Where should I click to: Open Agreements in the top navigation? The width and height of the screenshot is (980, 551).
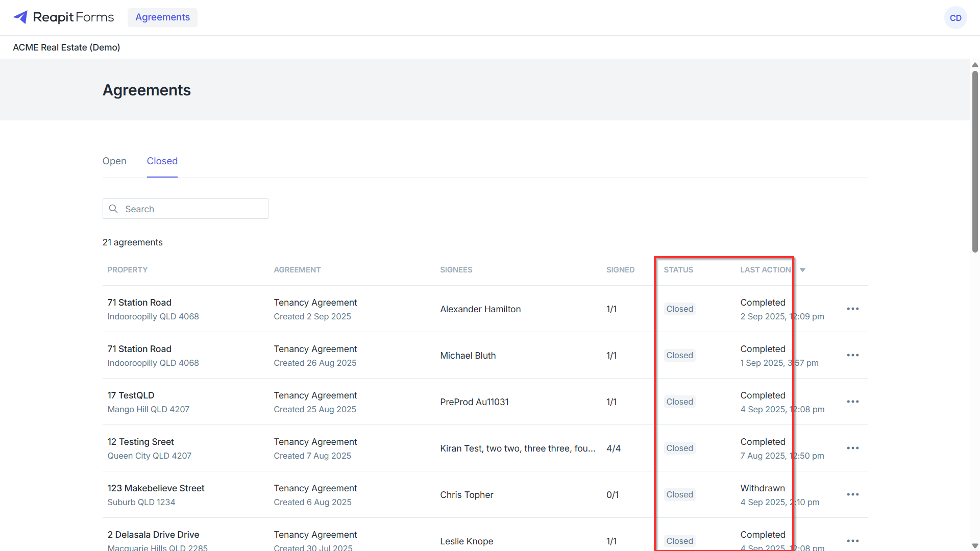(x=162, y=17)
